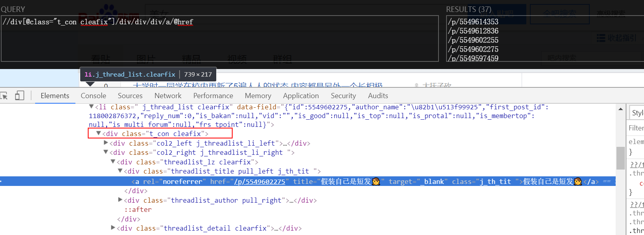The height and width of the screenshot is (235, 644).
Task: Collapse the div t_con cleafix node
Action: coord(99,134)
